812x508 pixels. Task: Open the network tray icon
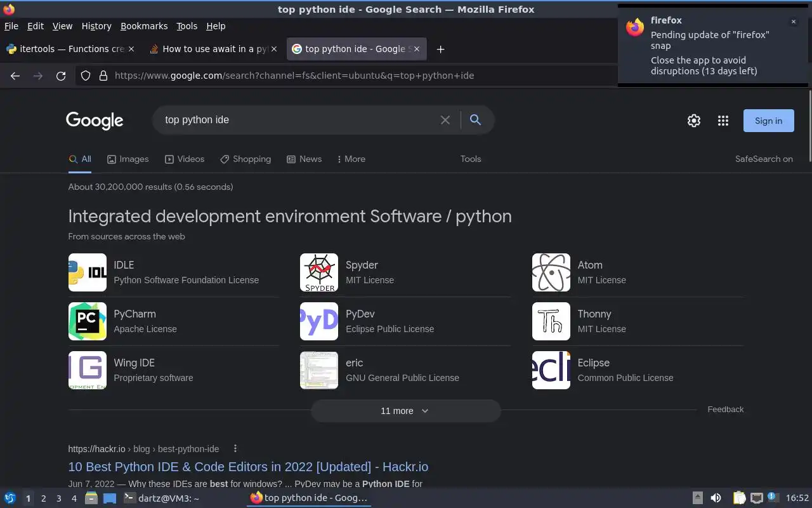757,498
